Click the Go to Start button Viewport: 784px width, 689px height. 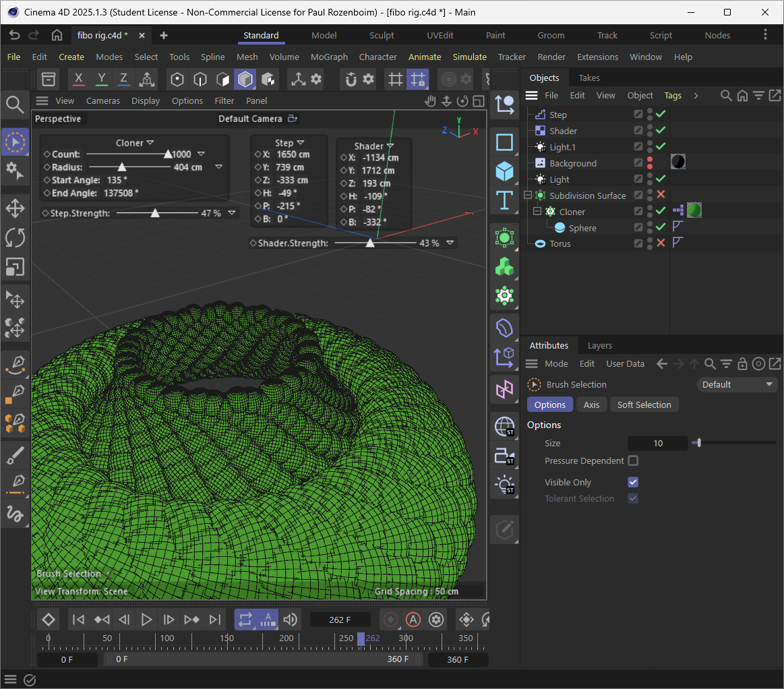[x=78, y=620]
